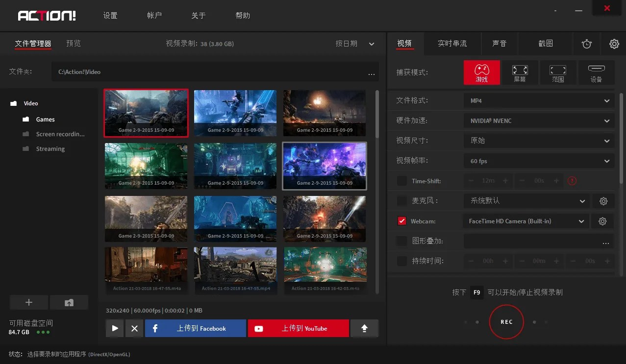Viewport: 626px width, 364px height.
Task: Select the Game capture mode icon
Action: point(482,73)
